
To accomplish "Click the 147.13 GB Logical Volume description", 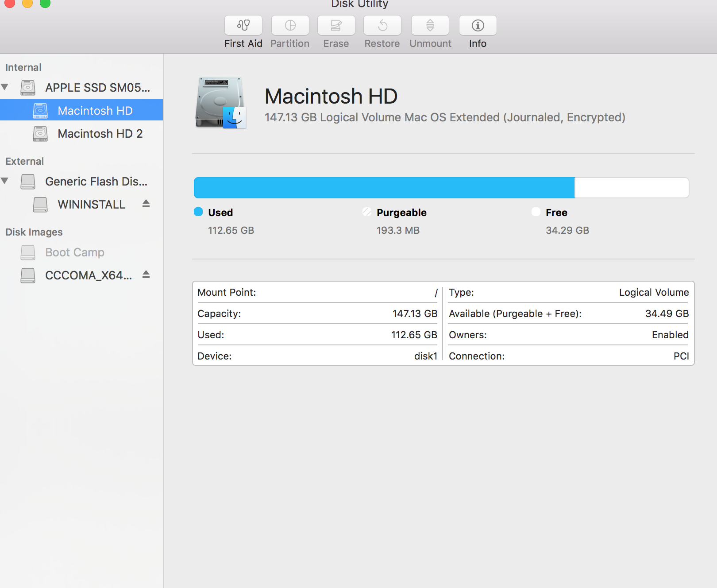I will [445, 117].
